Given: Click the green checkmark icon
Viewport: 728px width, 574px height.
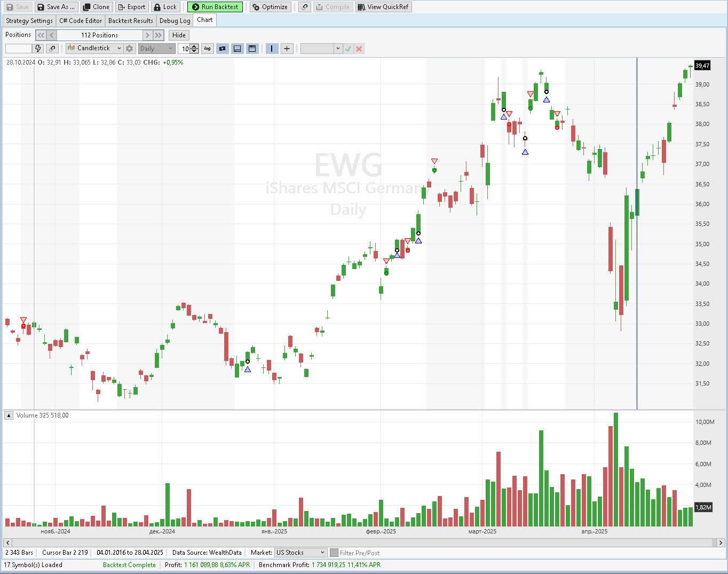Looking at the screenshot, I should click(x=348, y=49).
